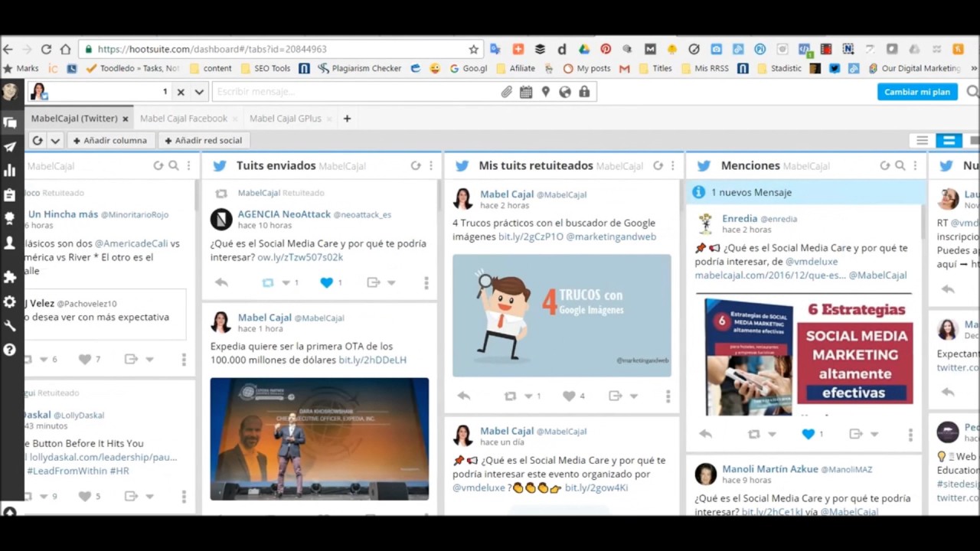Image resolution: width=980 pixels, height=551 pixels.
Task: Click the Cambiar mi plan button
Action: [x=917, y=92]
